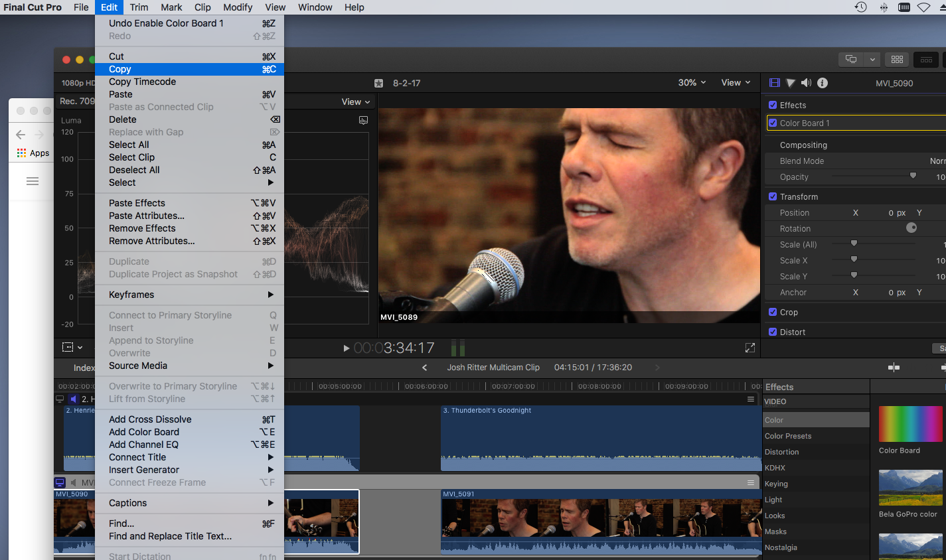Viewport: 946px width, 560px height.
Task: Switch to the Audio inspector speaker icon
Action: (x=806, y=83)
